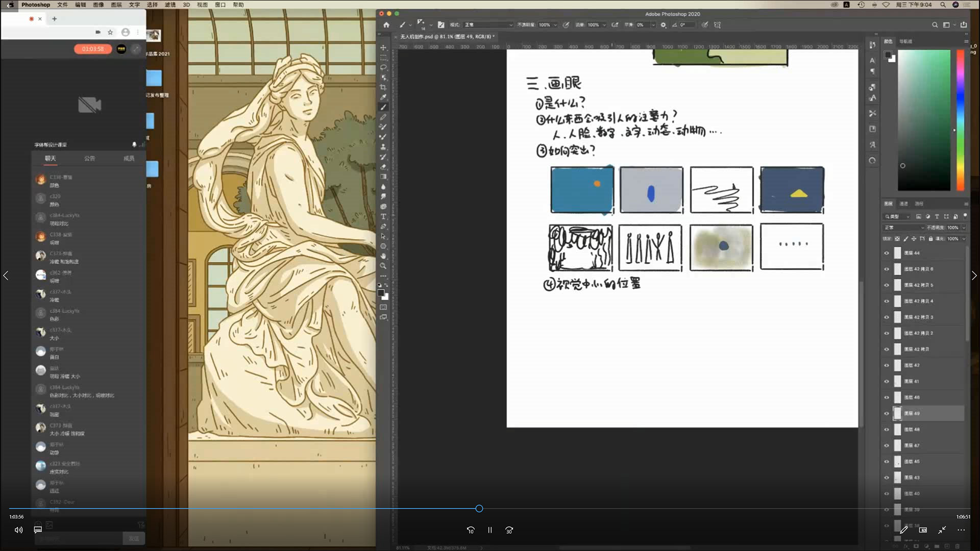Click the Photoshop Home icon
Viewport: 980px width, 551px height.
pyautogui.click(x=386, y=24)
